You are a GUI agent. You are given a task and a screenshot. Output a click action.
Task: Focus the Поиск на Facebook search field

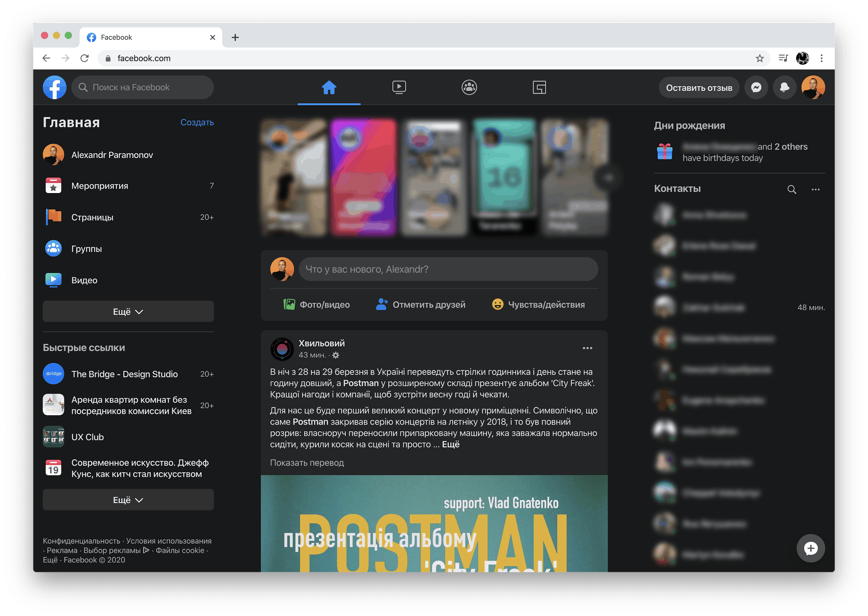(x=143, y=87)
